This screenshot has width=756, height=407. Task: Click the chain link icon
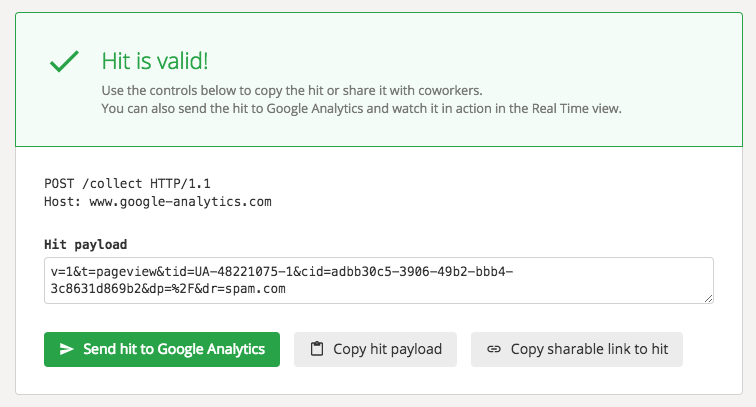point(494,349)
